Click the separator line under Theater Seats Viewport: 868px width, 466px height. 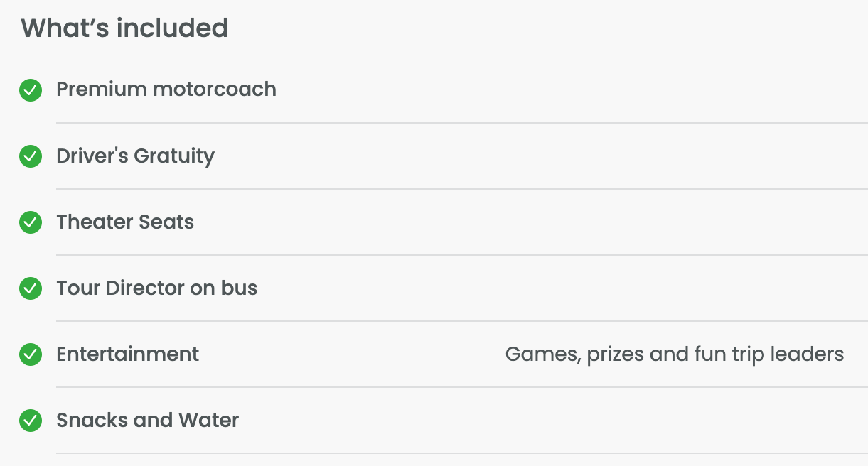click(462, 255)
